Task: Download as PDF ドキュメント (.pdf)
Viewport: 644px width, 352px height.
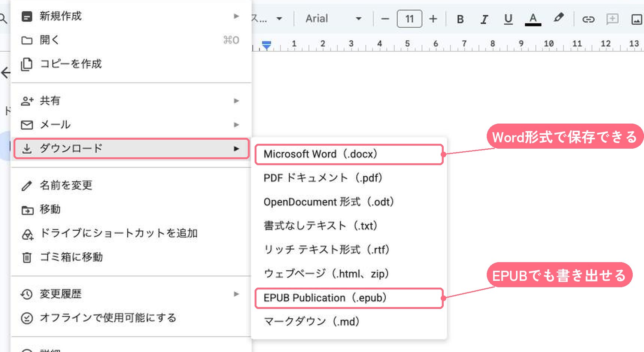Action: pos(349,178)
